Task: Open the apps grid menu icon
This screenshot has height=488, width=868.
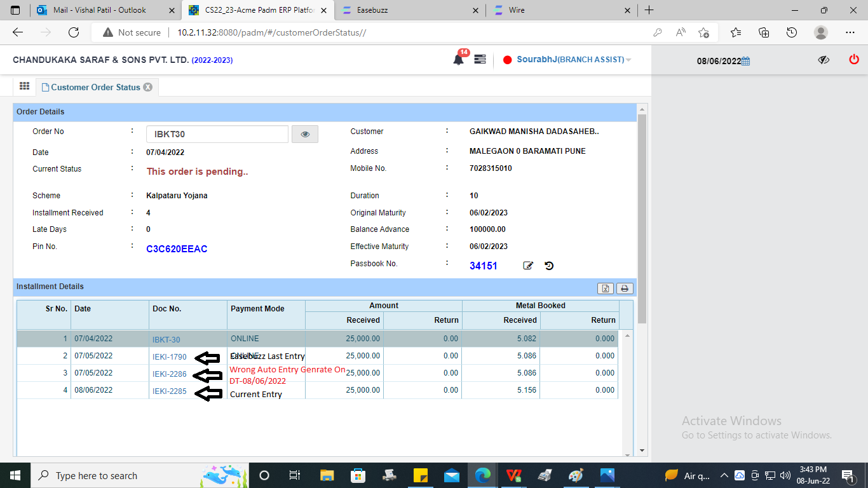Action: (x=24, y=86)
